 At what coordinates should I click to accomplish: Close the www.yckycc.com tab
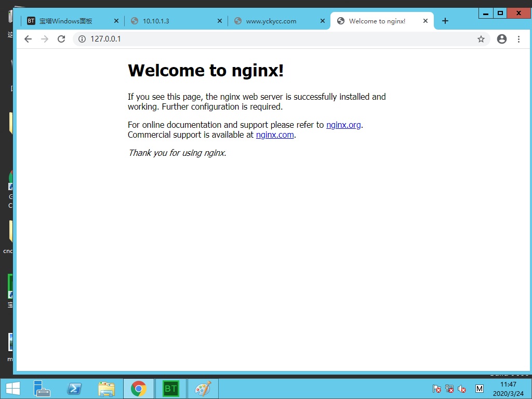322,21
